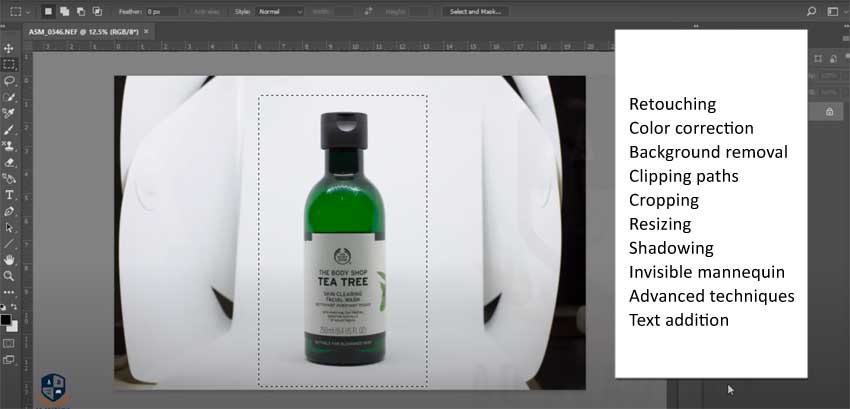Change the screen mode
Viewport: 850px width, 409px height.
coord(9,360)
